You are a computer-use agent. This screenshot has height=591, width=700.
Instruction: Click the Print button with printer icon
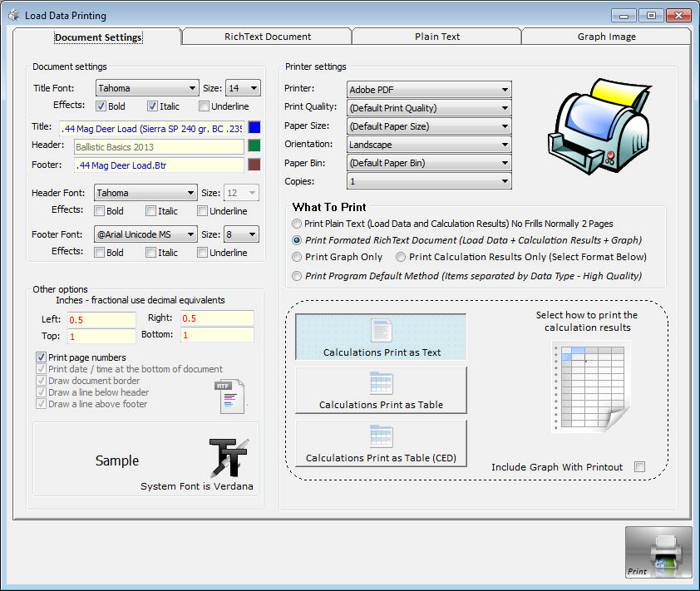[658, 553]
